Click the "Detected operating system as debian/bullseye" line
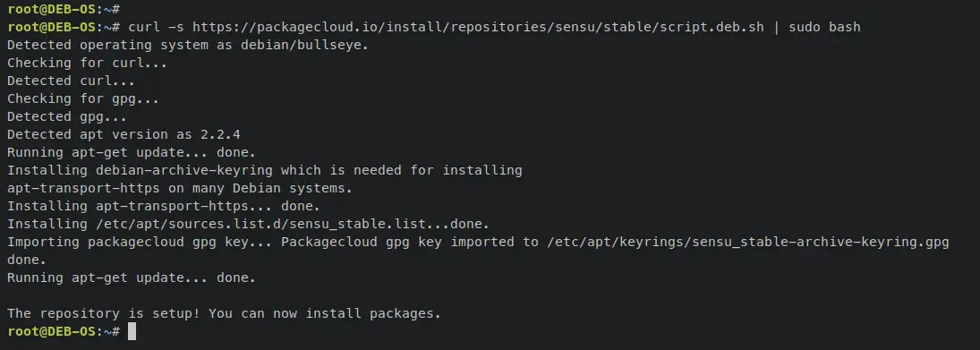980x350 pixels. (188, 45)
